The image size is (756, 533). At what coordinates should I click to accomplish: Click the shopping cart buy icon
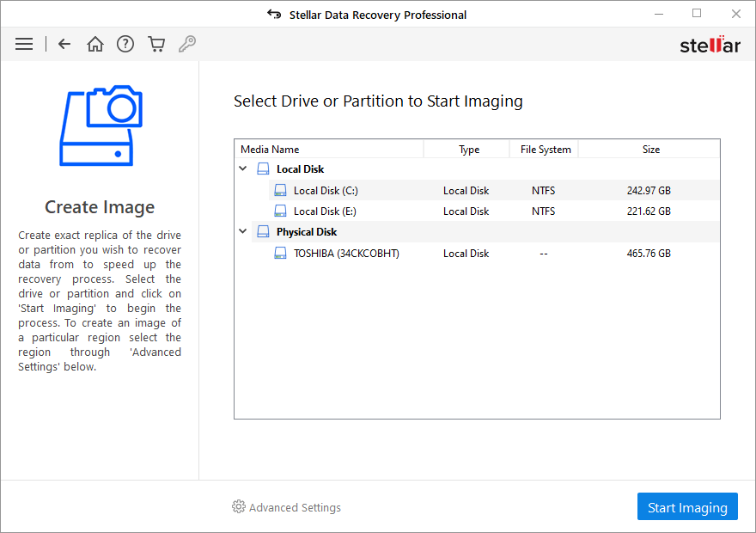156,45
